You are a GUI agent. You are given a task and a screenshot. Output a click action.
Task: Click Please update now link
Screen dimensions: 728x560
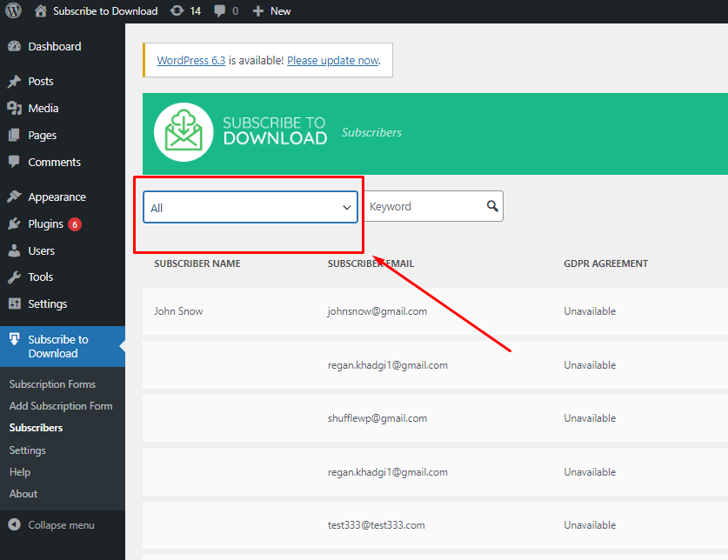point(332,60)
